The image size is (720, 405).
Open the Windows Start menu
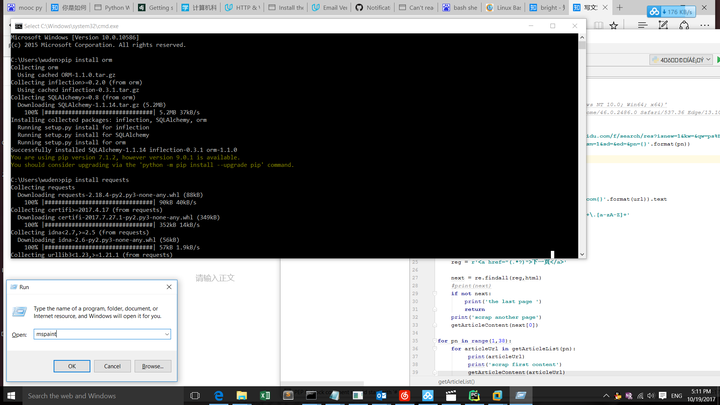(x=11, y=396)
